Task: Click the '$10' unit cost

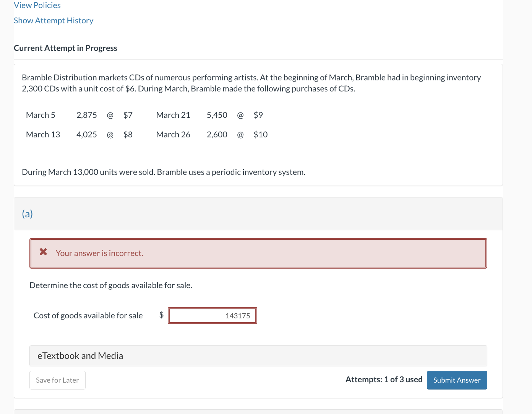Action: click(261, 135)
